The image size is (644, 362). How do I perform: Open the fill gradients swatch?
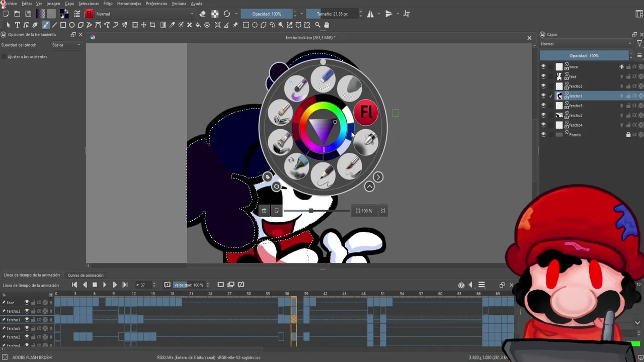coord(41,14)
